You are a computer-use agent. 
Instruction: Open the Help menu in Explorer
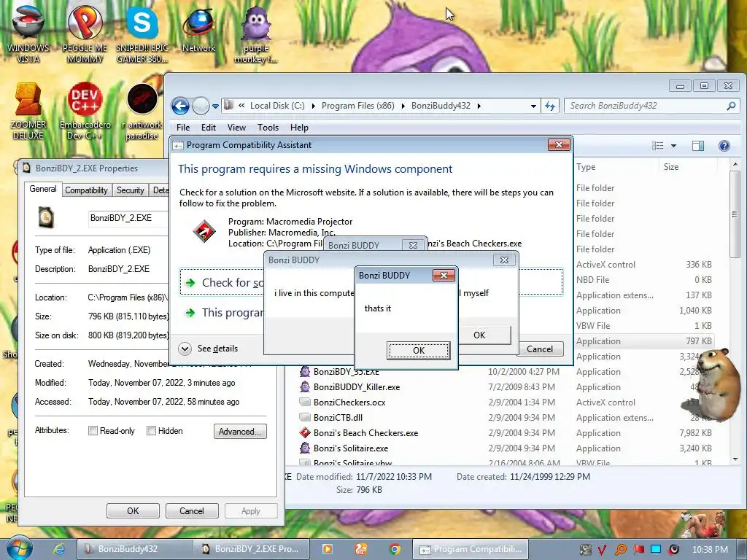(x=299, y=128)
